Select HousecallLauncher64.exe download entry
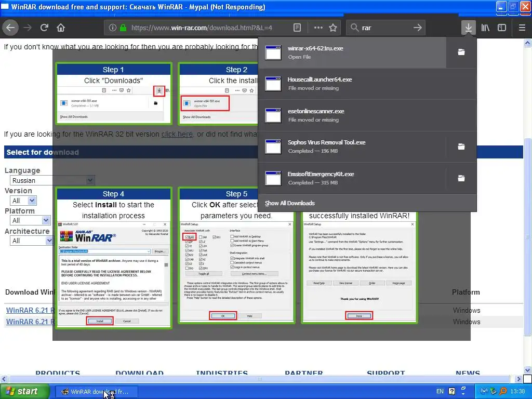 click(367, 84)
